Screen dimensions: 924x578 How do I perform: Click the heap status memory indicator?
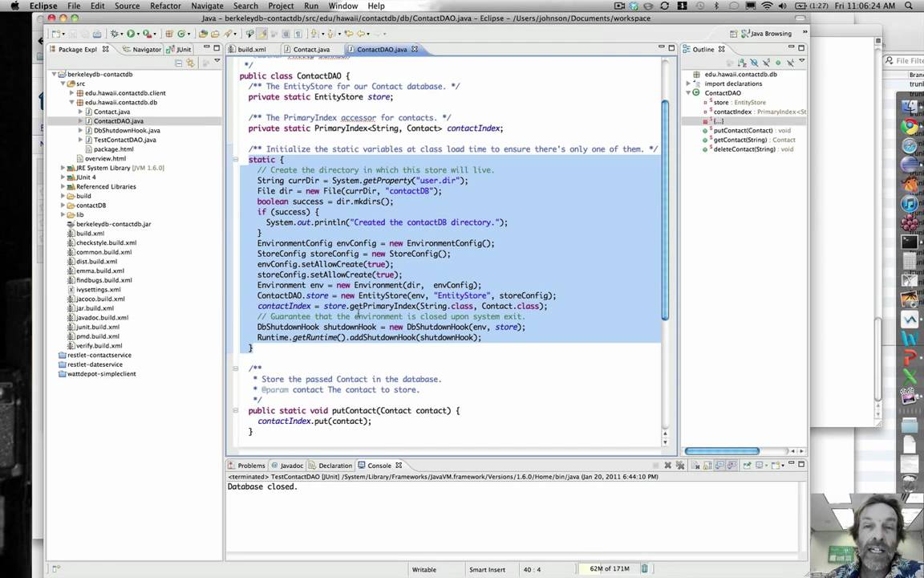[610, 568]
